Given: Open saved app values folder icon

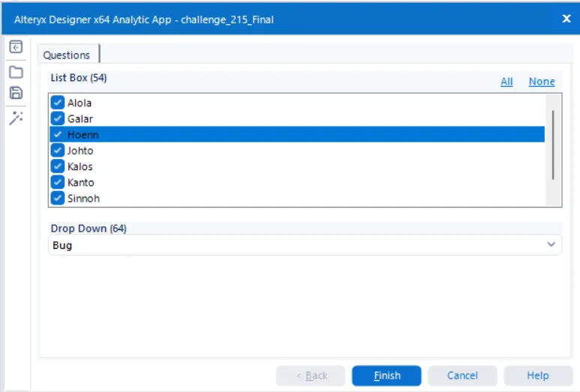Looking at the screenshot, I should pos(16,72).
